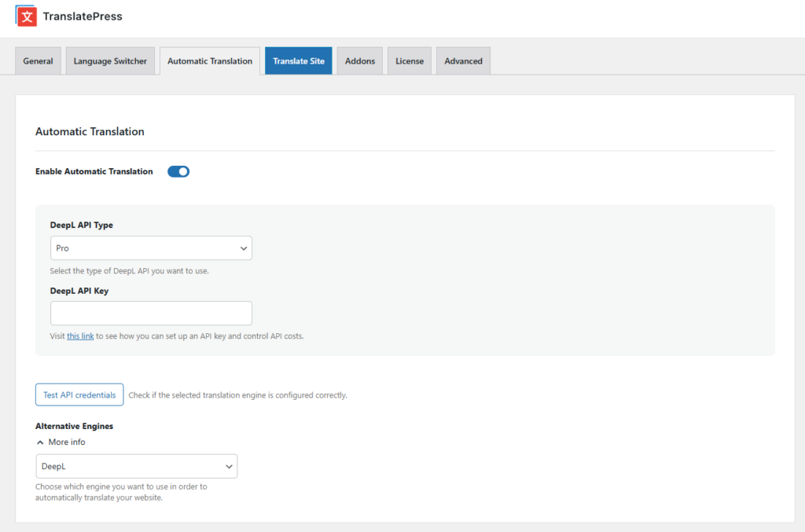Follow the "this link" API key hyperlink
This screenshot has width=805, height=532.
80,336
